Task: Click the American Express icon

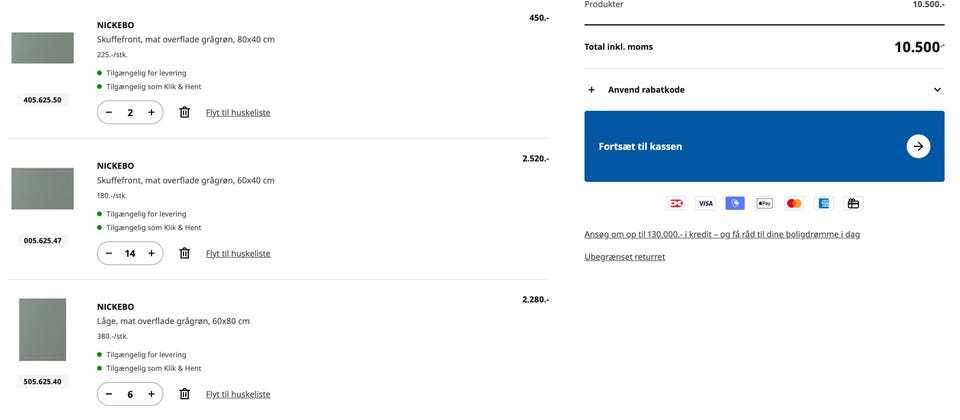Action: click(x=823, y=203)
